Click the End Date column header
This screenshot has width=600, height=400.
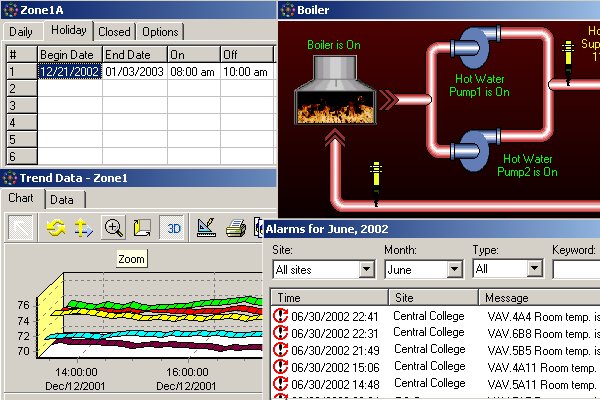coord(135,54)
